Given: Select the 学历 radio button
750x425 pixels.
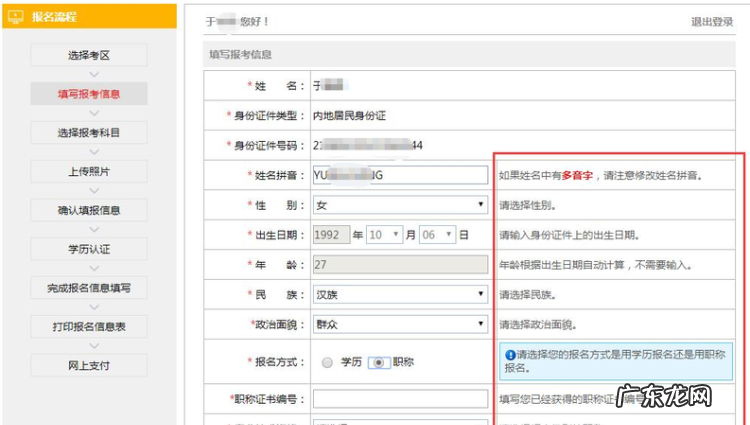Looking at the screenshot, I should coord(327,363).
